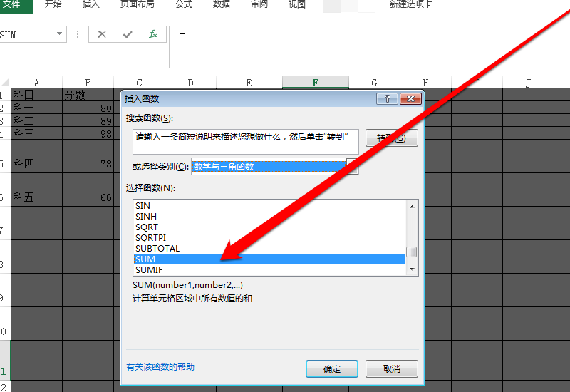Image resolution: width=570 pixels, height=392 pixels.
Task: Click the formula bar cancel X icon
Action: click(102, 34)
